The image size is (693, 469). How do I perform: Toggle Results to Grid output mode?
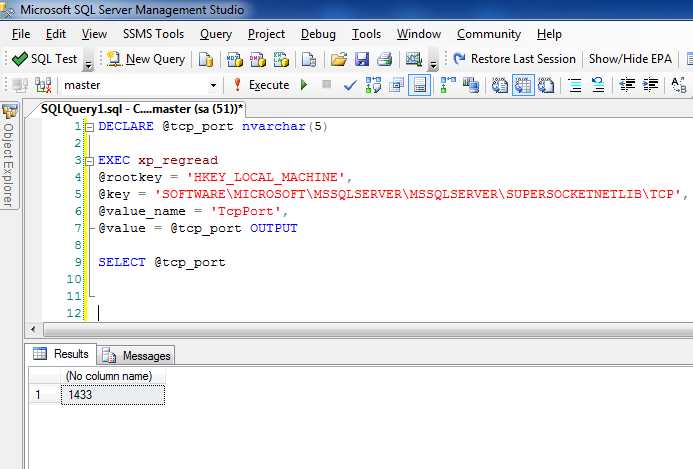[x=421, y=85]
